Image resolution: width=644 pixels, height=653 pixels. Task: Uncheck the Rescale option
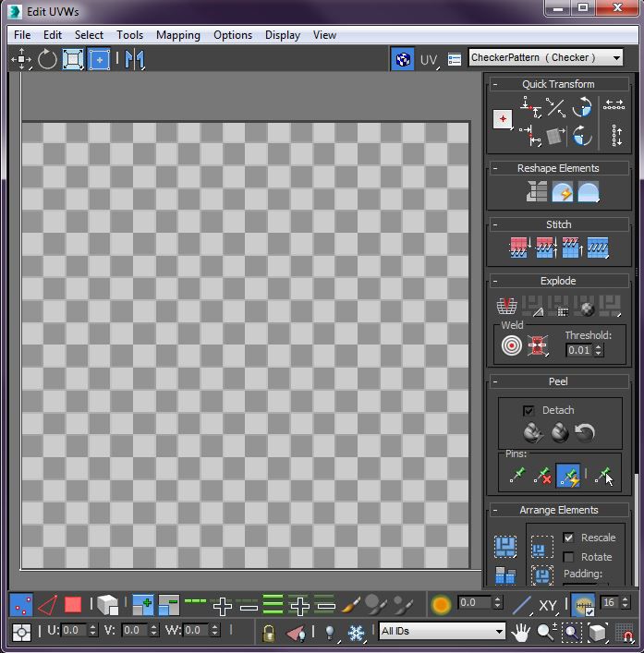pos(568,538)
